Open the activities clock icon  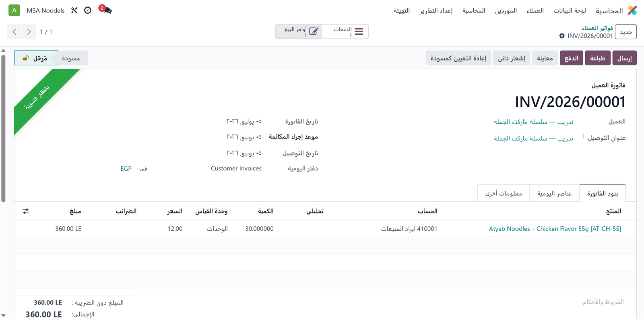[88, 10]
